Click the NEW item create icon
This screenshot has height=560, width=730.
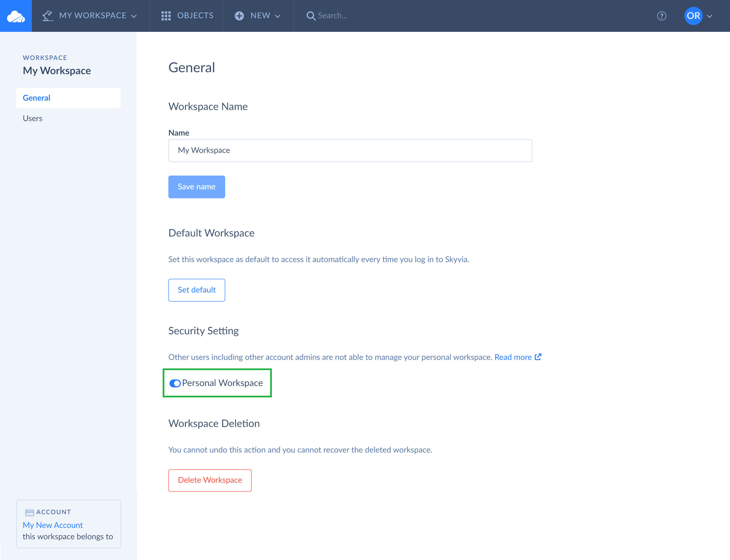click(240, 16)
